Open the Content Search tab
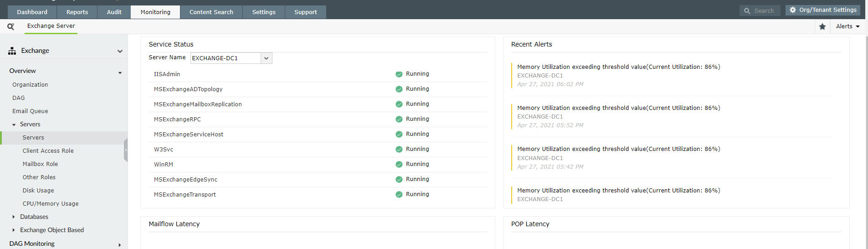The image size is (868, 249). click(211, 12)
